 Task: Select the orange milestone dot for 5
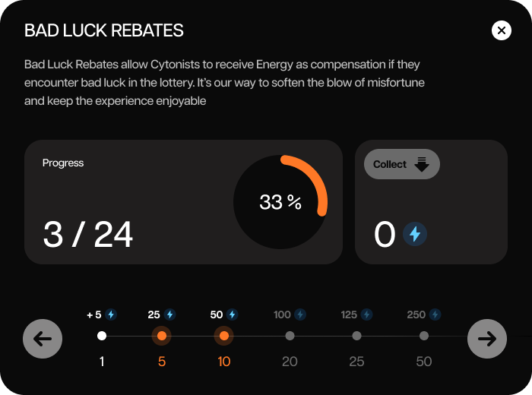161,336
